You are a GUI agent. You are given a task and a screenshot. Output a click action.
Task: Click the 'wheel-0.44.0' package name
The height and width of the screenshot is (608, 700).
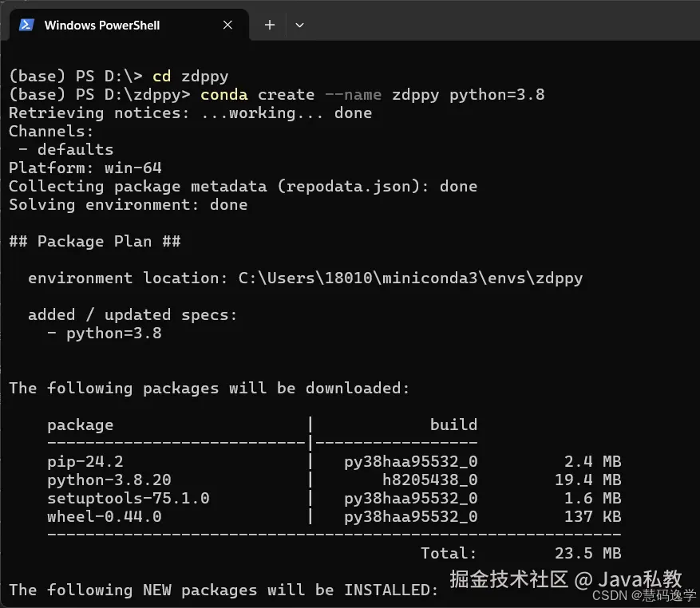click(105, 516)
